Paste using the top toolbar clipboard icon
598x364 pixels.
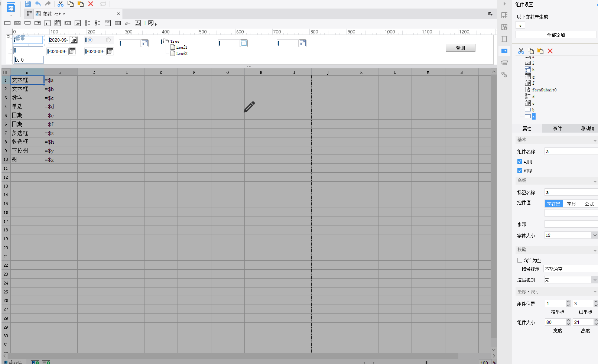(x=81, y=4)
